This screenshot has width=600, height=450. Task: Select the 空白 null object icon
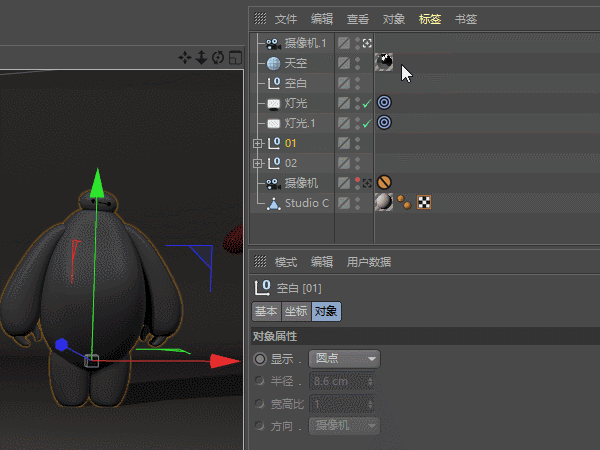273,83
